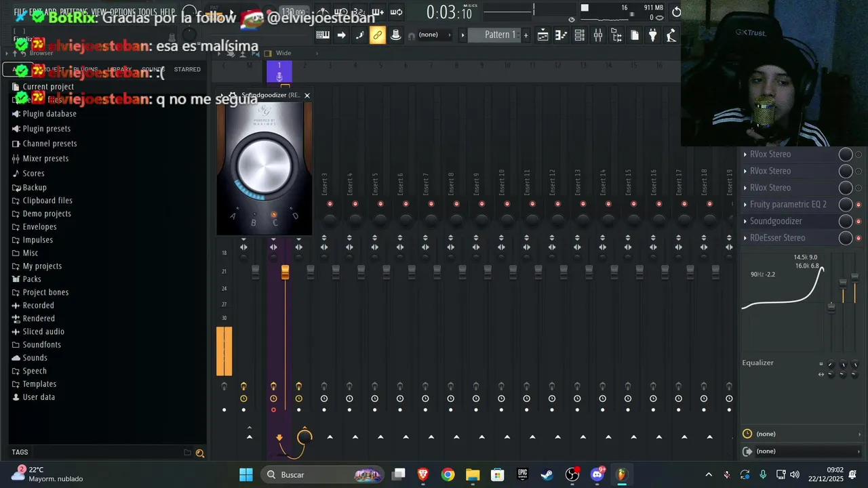Open Google Chrome from the taskbar
868x488 pixels.
pyautogui.click(x=448, y=474)
